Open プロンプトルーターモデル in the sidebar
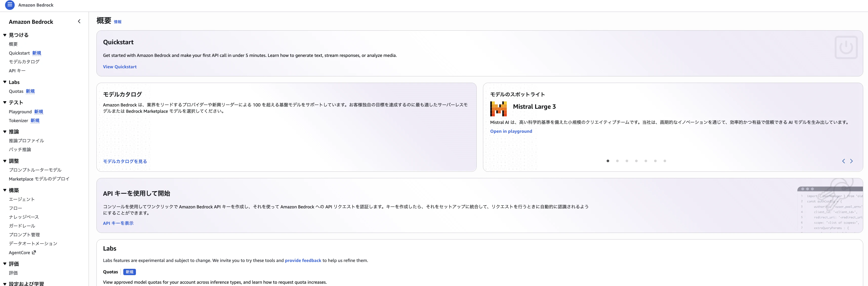868x286 pixels. coord(35,170)
